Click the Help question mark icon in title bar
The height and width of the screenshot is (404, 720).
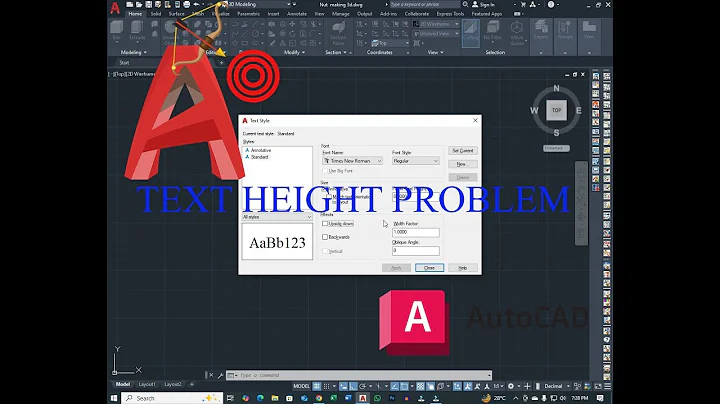(551, 4)
